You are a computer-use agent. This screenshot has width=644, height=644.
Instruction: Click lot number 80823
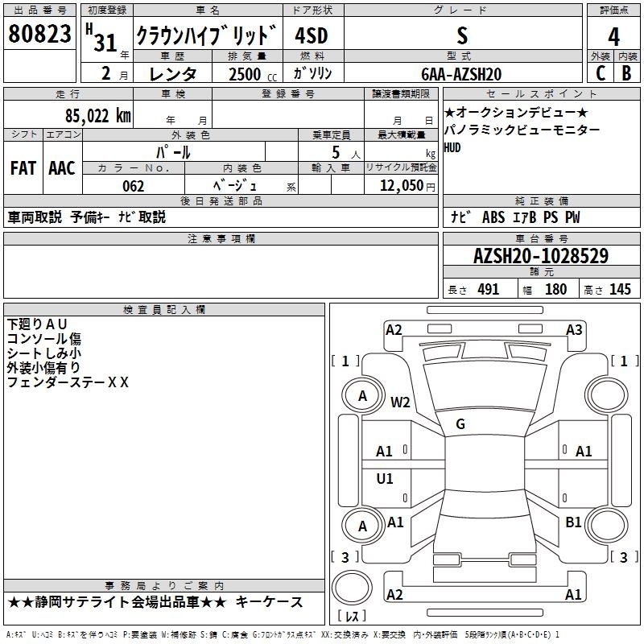[x=39, y=33]
